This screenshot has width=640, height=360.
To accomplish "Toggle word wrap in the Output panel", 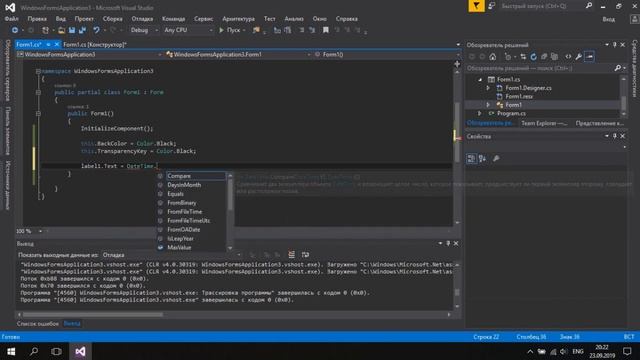I will pos(305,255).
